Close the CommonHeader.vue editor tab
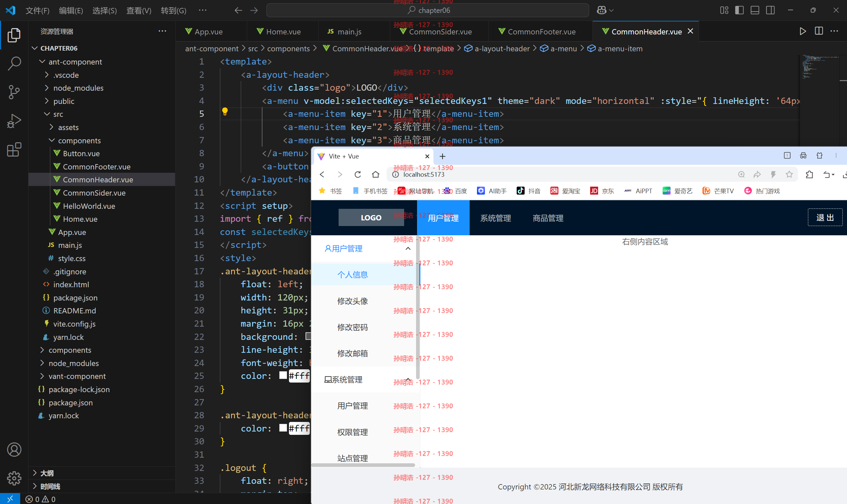This screenshot has width=847, height=504. click(690, 31)
